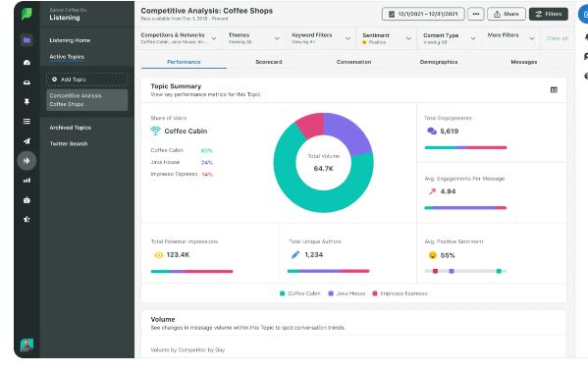This screenshot has width=588, height=372.
Task: Open the three-dot more options button
Action: 476,14
